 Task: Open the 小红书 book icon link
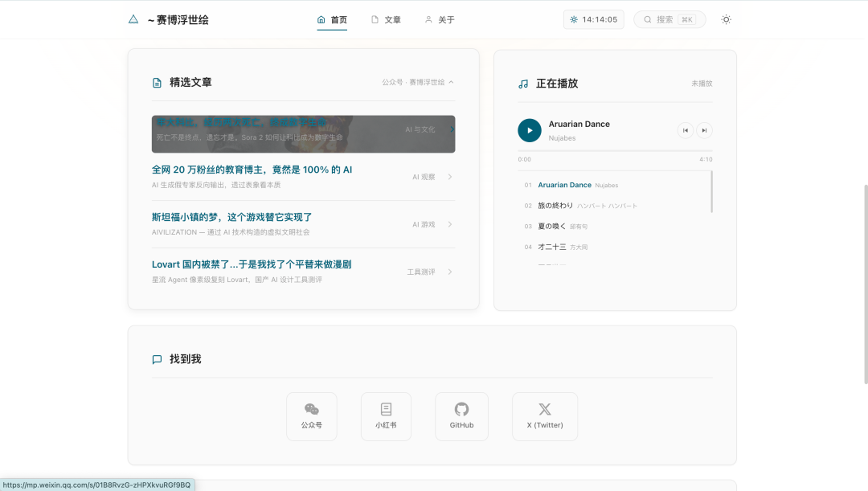coord(386,416)
